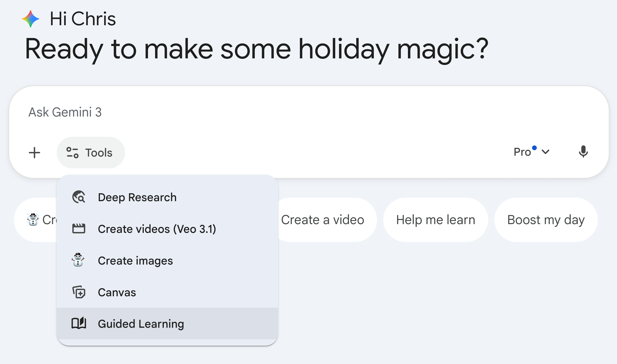This screenshot has height=364, width=617.
Task: Choose Create videos (Veo 3.1) option
Action: click(167, 229)
